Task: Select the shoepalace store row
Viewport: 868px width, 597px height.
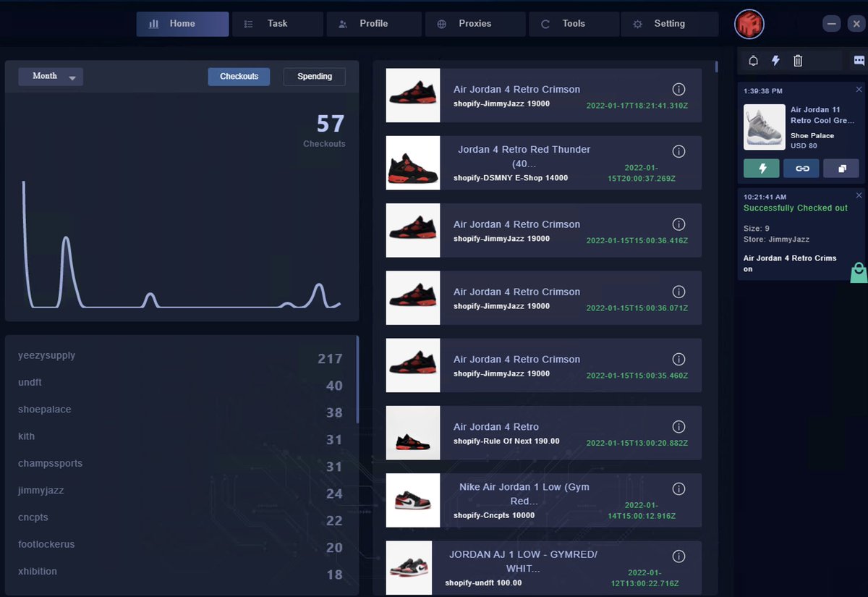Action: [x=181, y=410]
